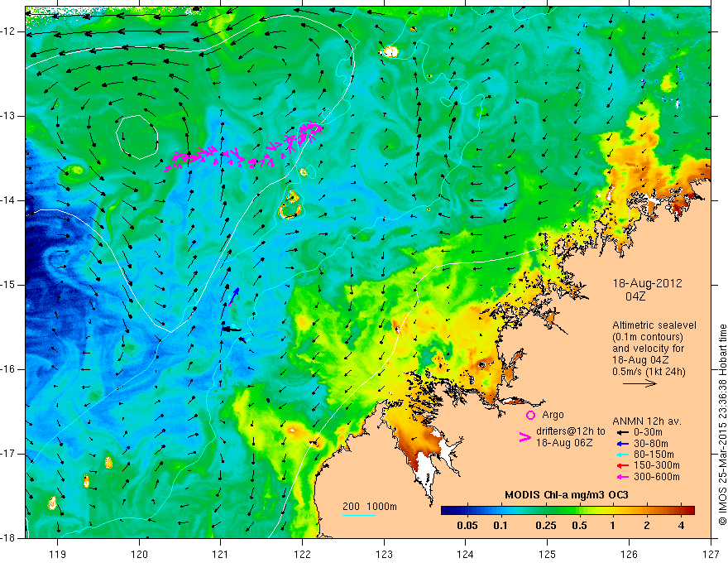Click the 'ANMN 12h av.' legend heading
This screenshot has height=563, width=728.
tap(647, 421)
